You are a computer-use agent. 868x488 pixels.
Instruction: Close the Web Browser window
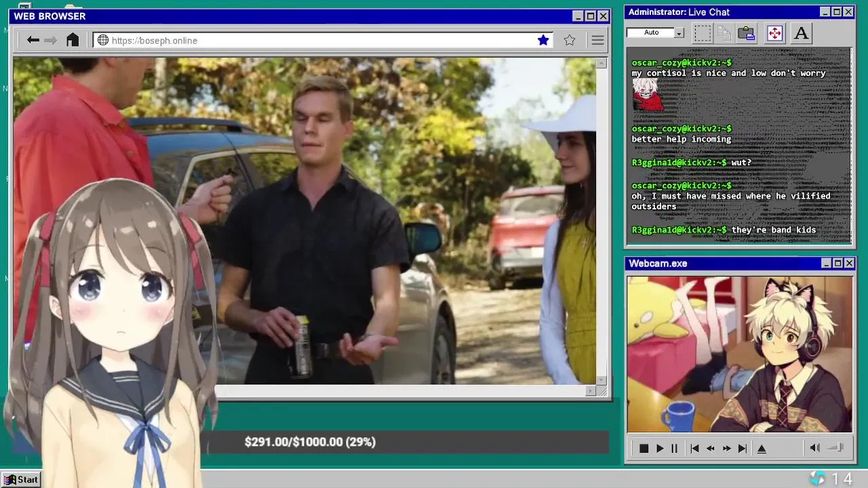click(603, 16)
